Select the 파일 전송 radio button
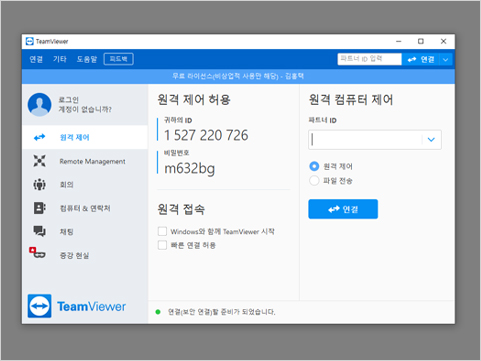This screenshot has width=481, height=361. (x=314, y=181)
